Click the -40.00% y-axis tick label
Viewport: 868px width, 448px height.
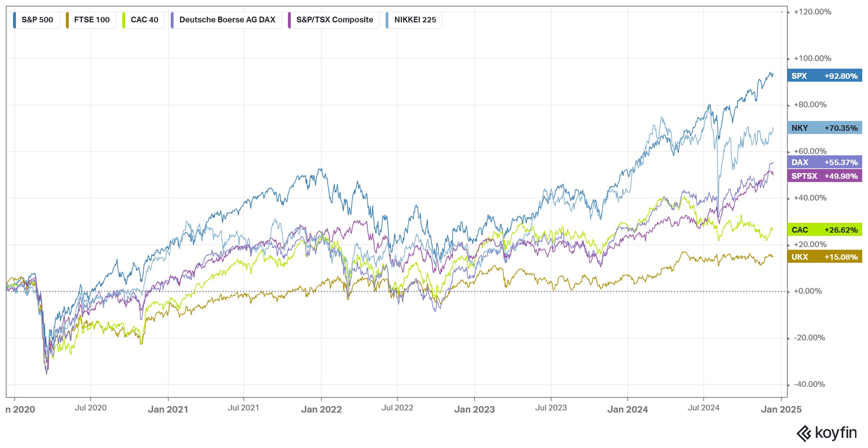pyautogui.click(x=809, y=384)
